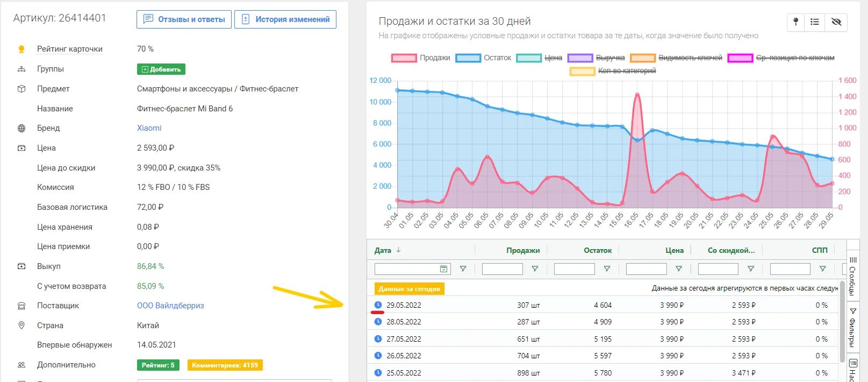Viewport: 868px width, 382px height.
Task: Enable Ср. позиция по ключам legend item
Action: coord(781,58)
